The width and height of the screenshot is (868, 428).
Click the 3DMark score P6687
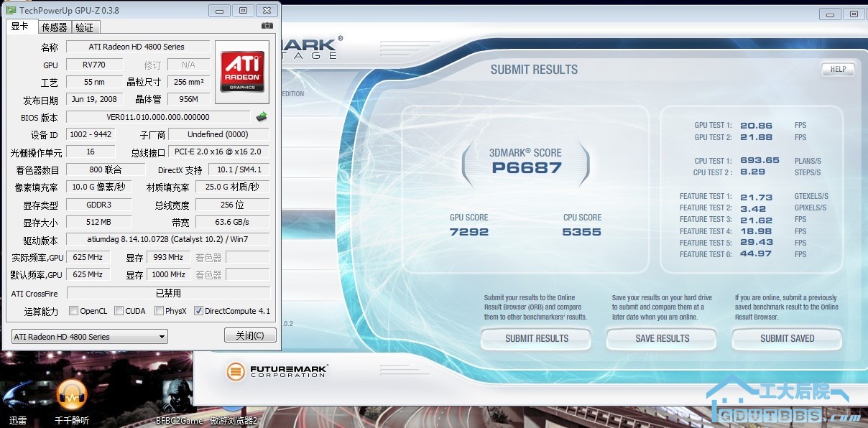tap(527, 168)
